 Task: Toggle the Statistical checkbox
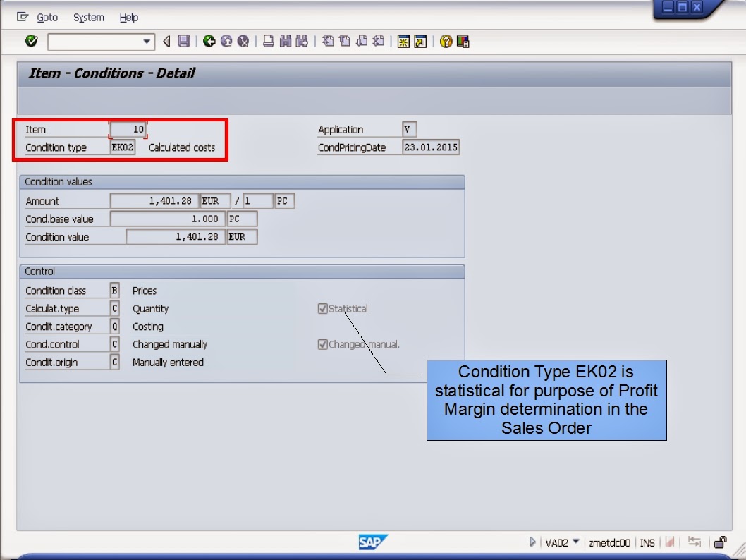click(x=323, y=308)
